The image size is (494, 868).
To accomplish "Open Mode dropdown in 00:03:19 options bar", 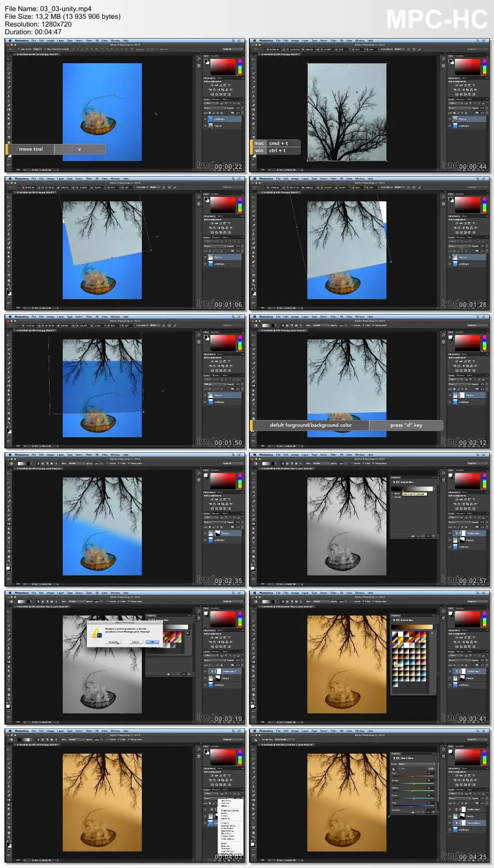I will pyautogui.click(x=76, y=602).
